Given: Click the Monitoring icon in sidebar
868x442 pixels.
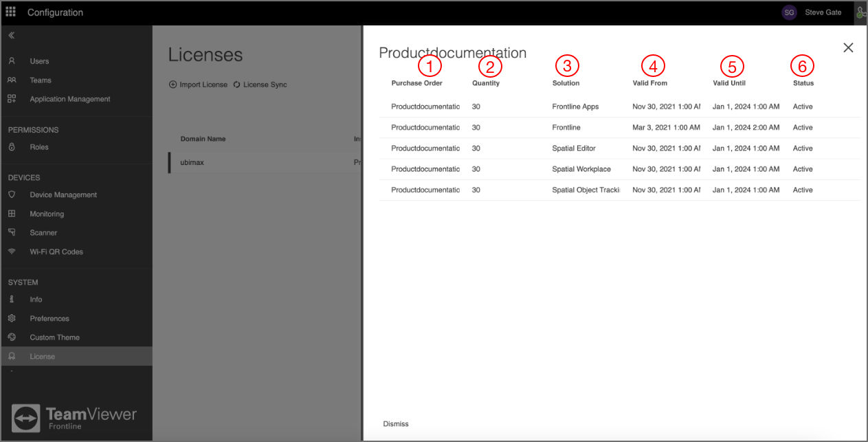Looking at the screenshot, I should [x=12, y=214].
